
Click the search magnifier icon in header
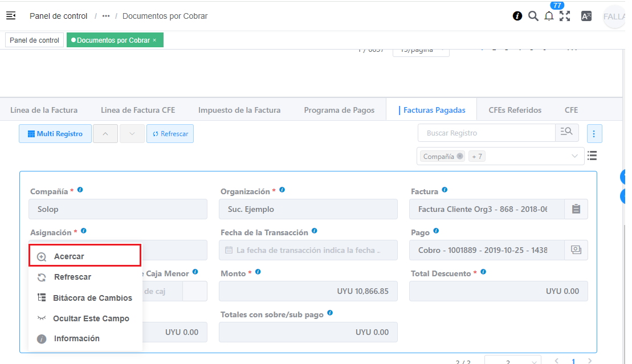pos(533,16)
